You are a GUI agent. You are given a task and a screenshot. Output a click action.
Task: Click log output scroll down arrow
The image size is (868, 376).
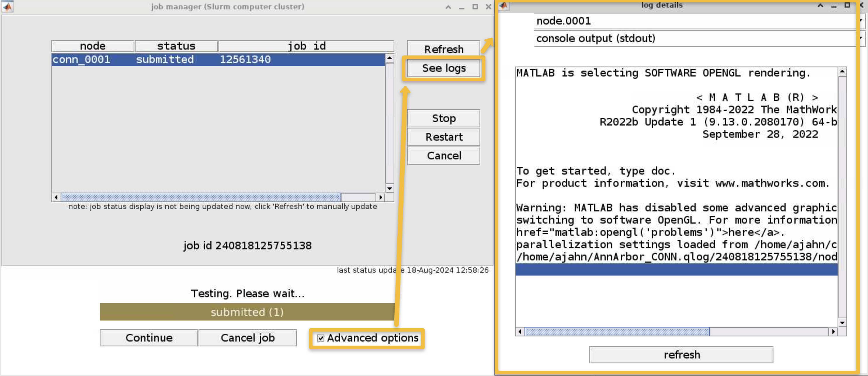coord(842,322)
